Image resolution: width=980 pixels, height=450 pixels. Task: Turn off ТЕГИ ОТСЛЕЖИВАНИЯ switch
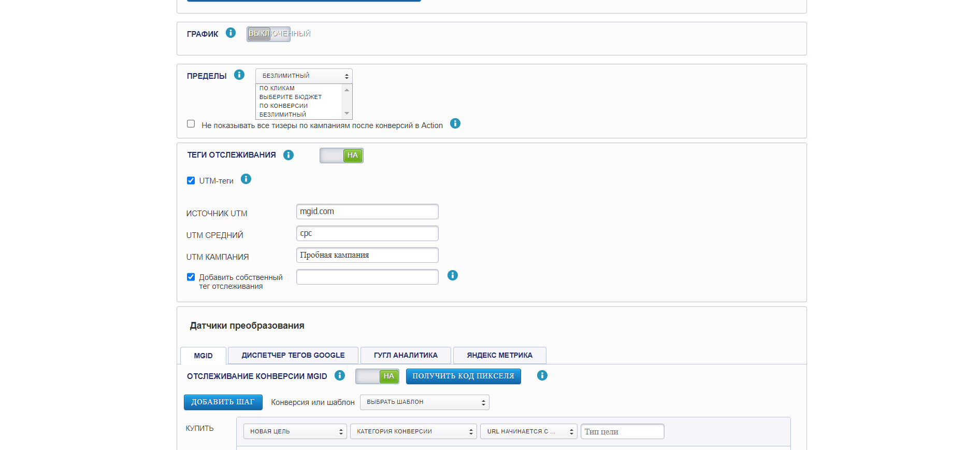point(341,156)
